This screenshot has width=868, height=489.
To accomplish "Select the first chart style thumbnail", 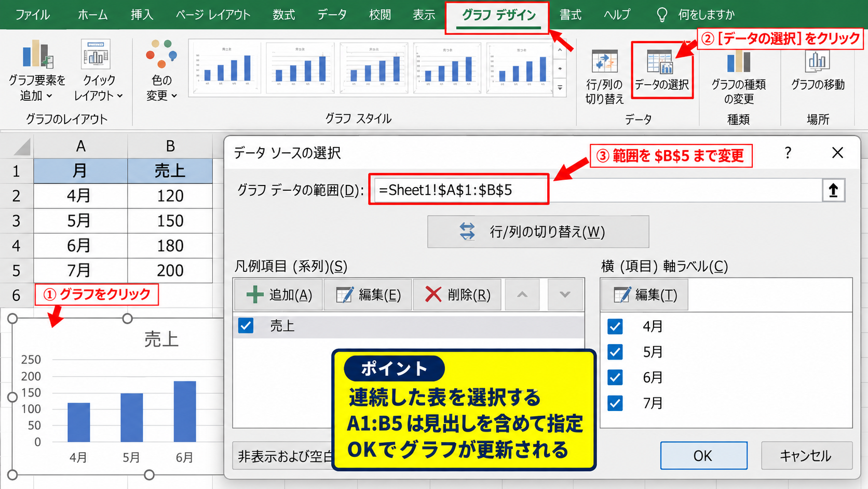I will pos(226,68).
